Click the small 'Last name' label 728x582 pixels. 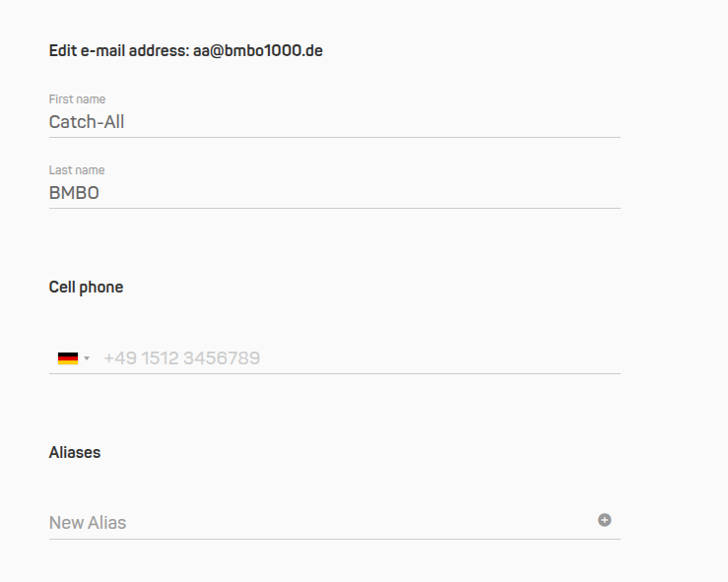click(x=77, y=170)
